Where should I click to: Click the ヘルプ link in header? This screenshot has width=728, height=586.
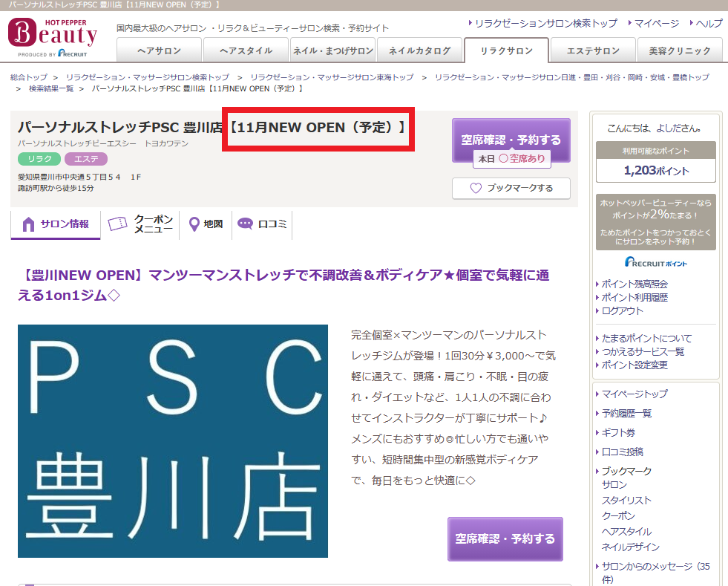point(708,24)
